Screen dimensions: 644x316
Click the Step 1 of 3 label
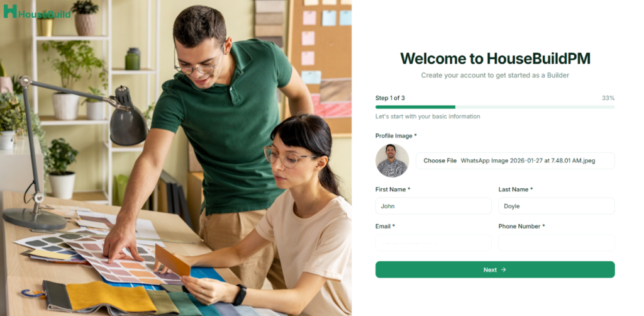tap(390, 98)
